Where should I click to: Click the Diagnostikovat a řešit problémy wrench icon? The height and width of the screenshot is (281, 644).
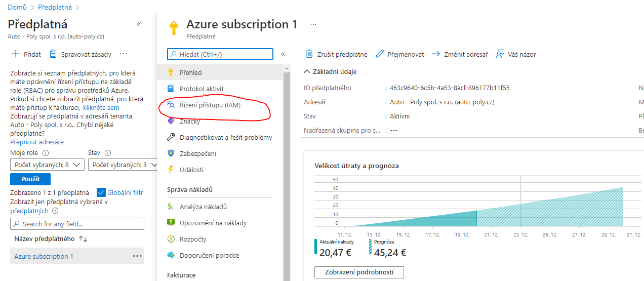tap(171, 137)
